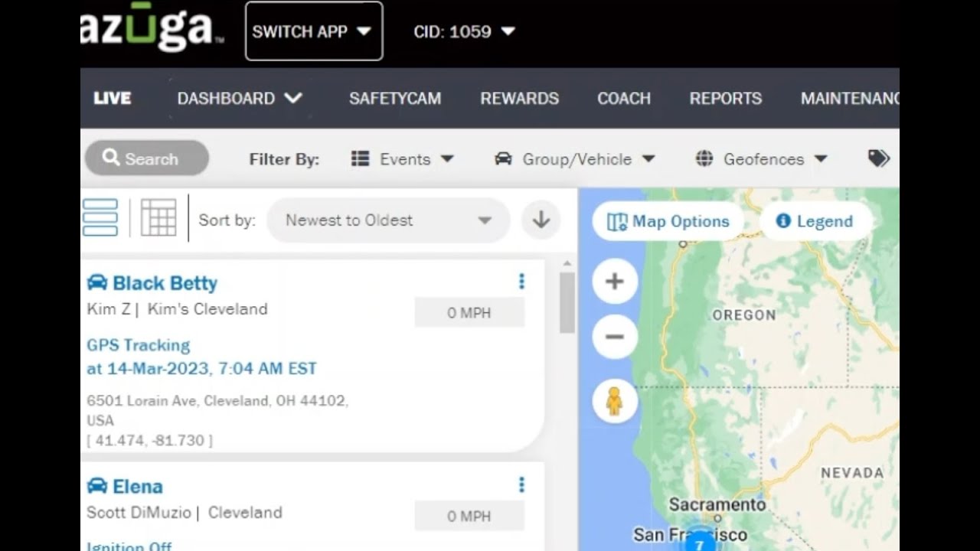
Task: Click the tags filter icon
Action: tap(879, 158)
